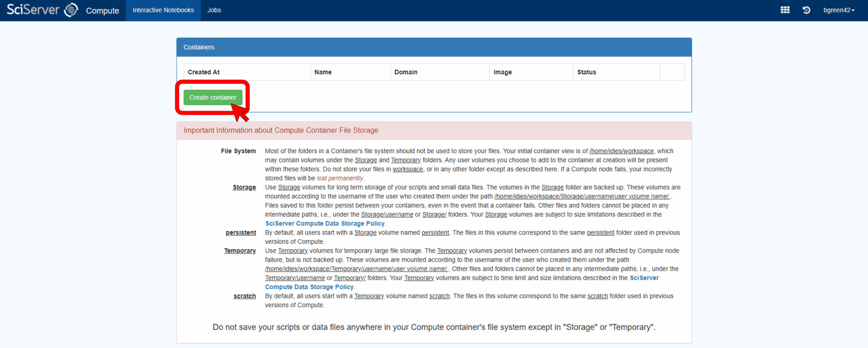Select the Domain column header
868x348 pixels.
pyautogui.click(x=406, y=72)
